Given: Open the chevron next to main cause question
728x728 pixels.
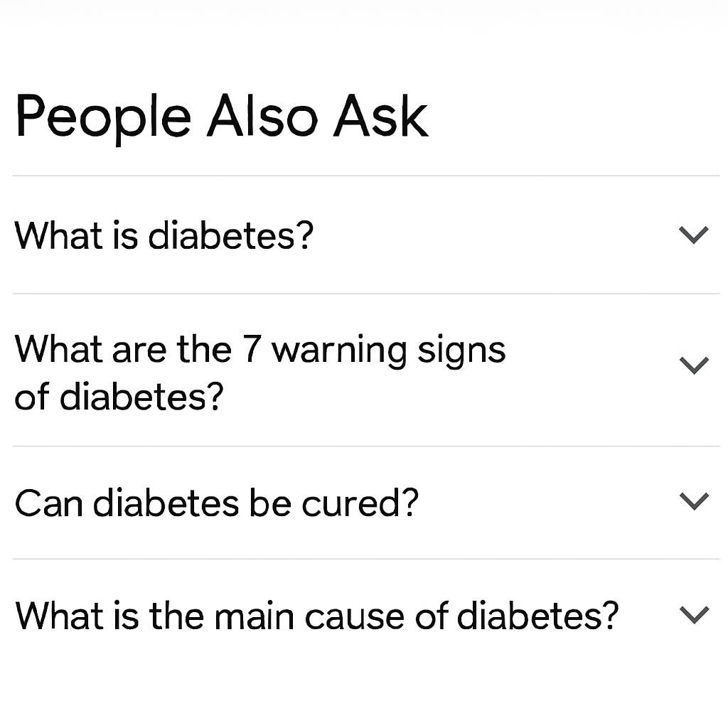Looking at the screenshot, I should pyautogui.click(x=694, y=615).
